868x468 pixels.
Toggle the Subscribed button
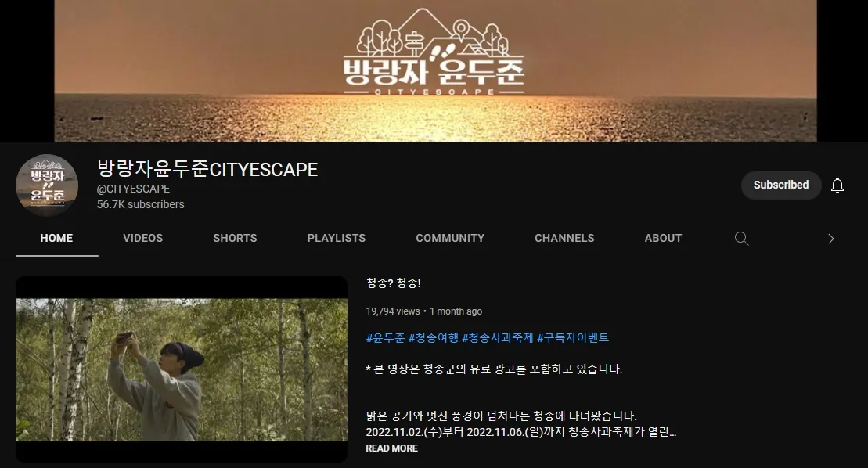780,185
